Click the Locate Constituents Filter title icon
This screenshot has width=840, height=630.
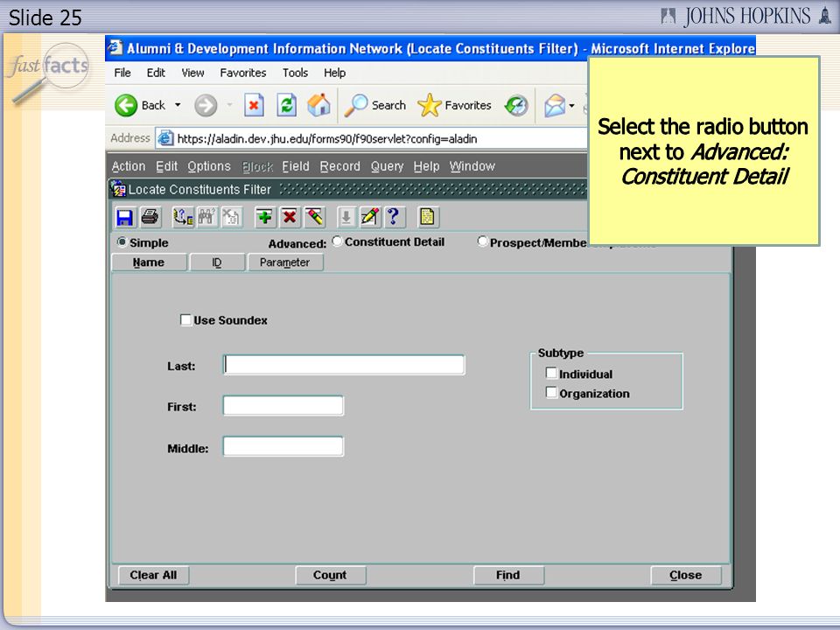[118, 189]
